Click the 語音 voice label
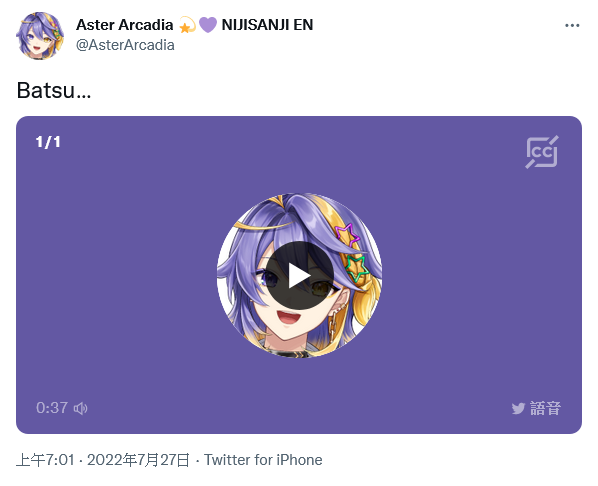 pyautogui.click(x=545, y=408)
